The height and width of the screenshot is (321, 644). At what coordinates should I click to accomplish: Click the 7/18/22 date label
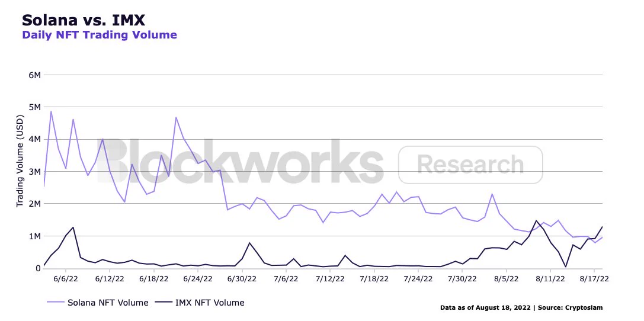pos(374,279)
